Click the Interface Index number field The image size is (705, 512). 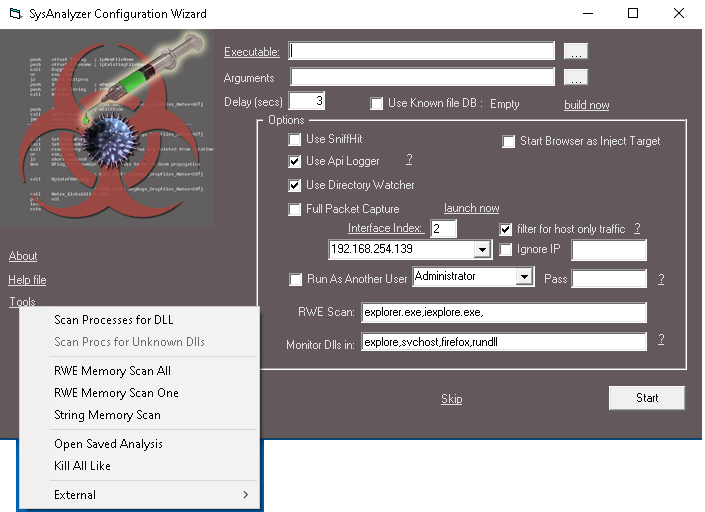[443, 228]
